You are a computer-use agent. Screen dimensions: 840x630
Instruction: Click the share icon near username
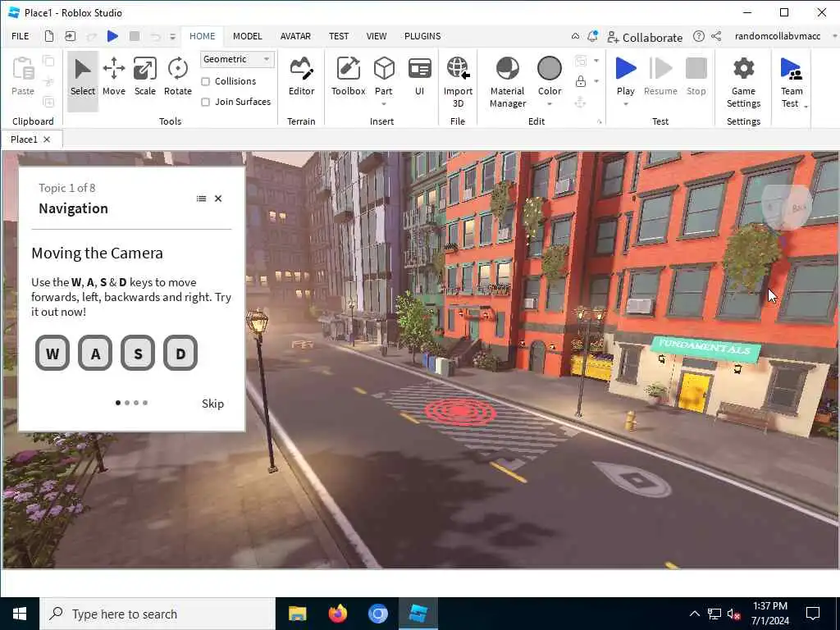pyautogui.click(x=716, y=36)
